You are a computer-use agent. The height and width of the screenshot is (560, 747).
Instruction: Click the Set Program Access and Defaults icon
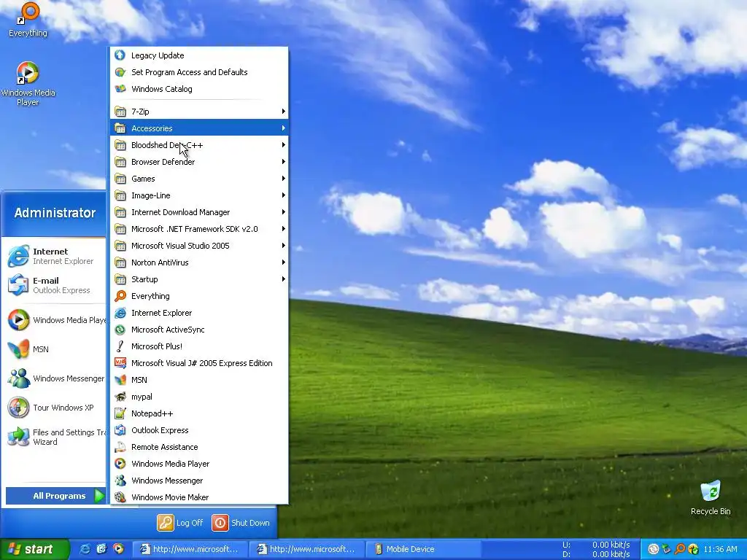coord(120,72)
